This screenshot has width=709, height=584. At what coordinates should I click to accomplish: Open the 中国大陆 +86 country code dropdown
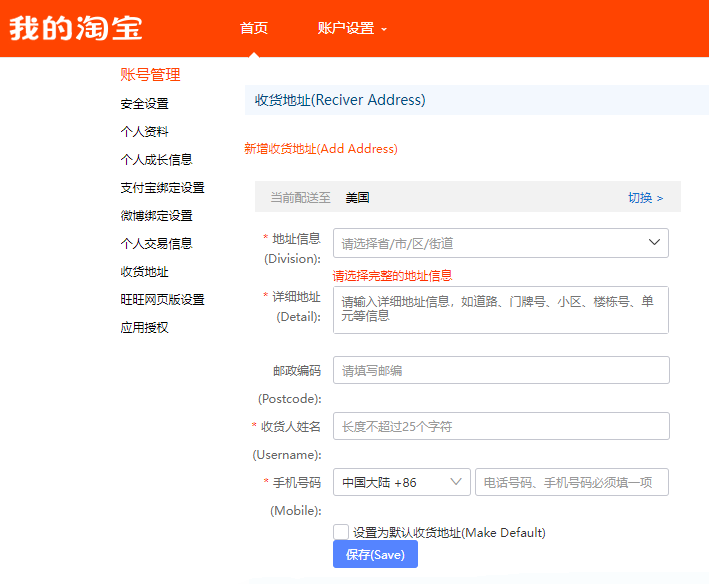click(402, 482)
